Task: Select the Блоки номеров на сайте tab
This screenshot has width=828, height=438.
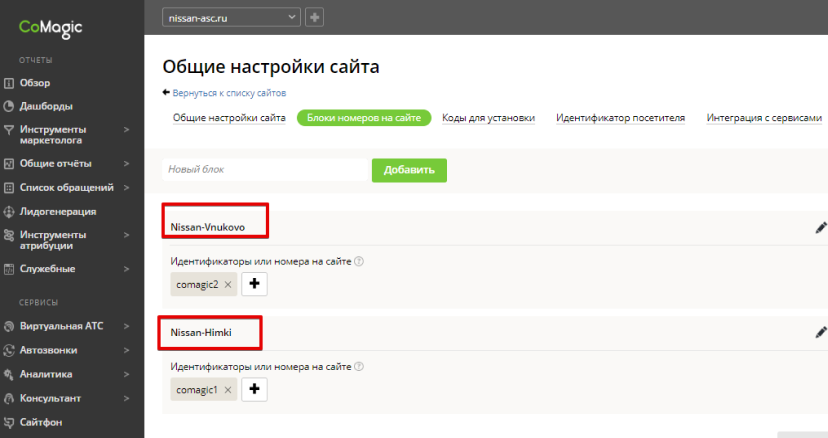Action: tap(364, 118)
